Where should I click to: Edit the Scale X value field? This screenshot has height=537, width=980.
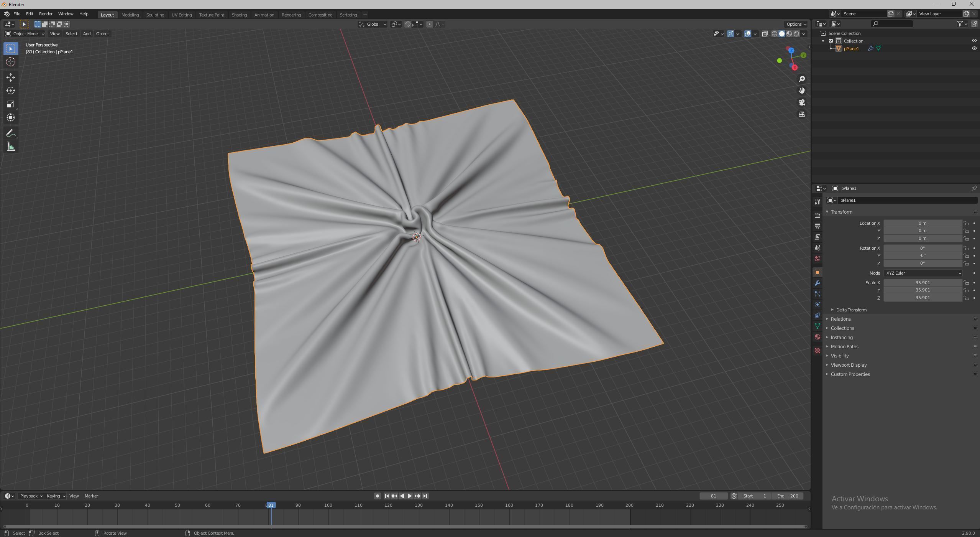(x=922, y=283)
